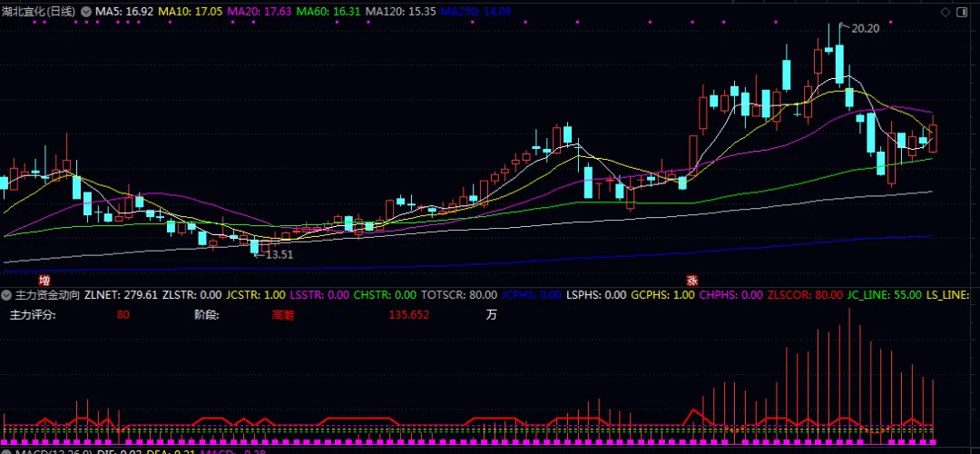Select the CHSTR: 0.00 value
Image resolution: width=980 pixels, height=454 pixels.
coord(385,294)
